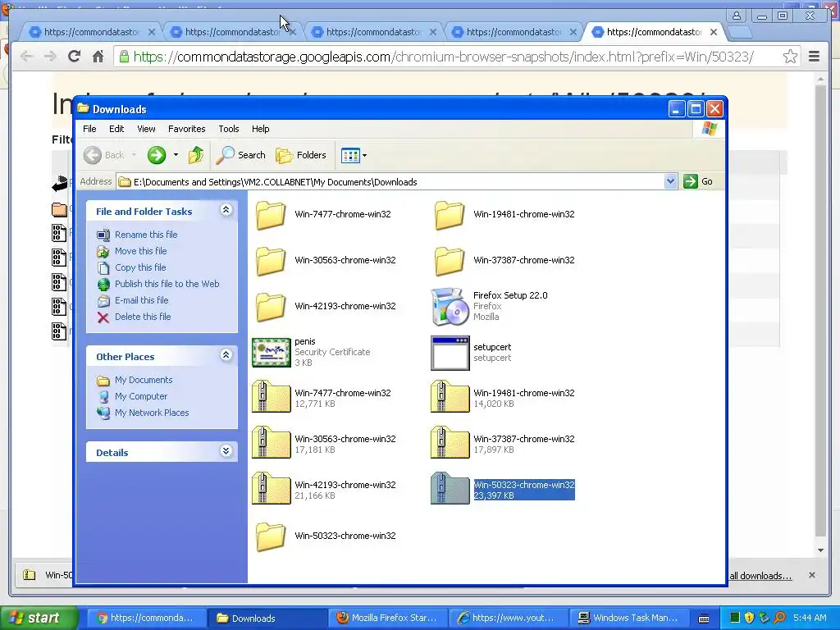Click Publish this file to the Web
The width and height of the screenshot is (840, 630).
click(167, 284)
